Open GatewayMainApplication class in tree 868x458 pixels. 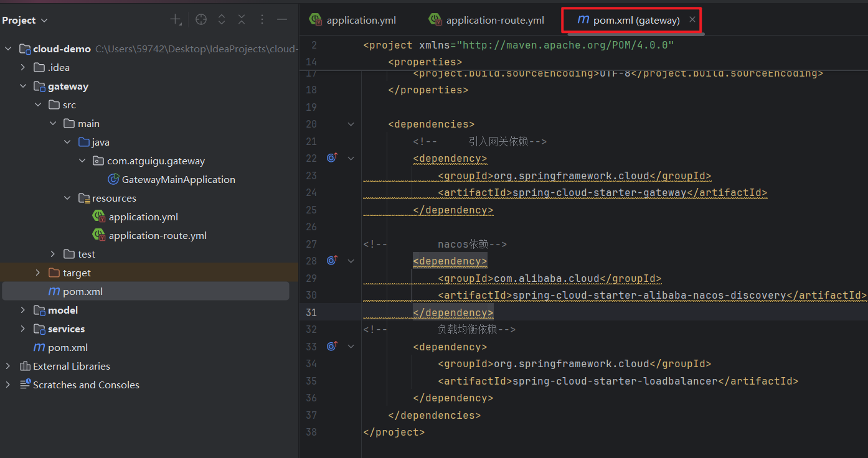click(x=178, y=180)
